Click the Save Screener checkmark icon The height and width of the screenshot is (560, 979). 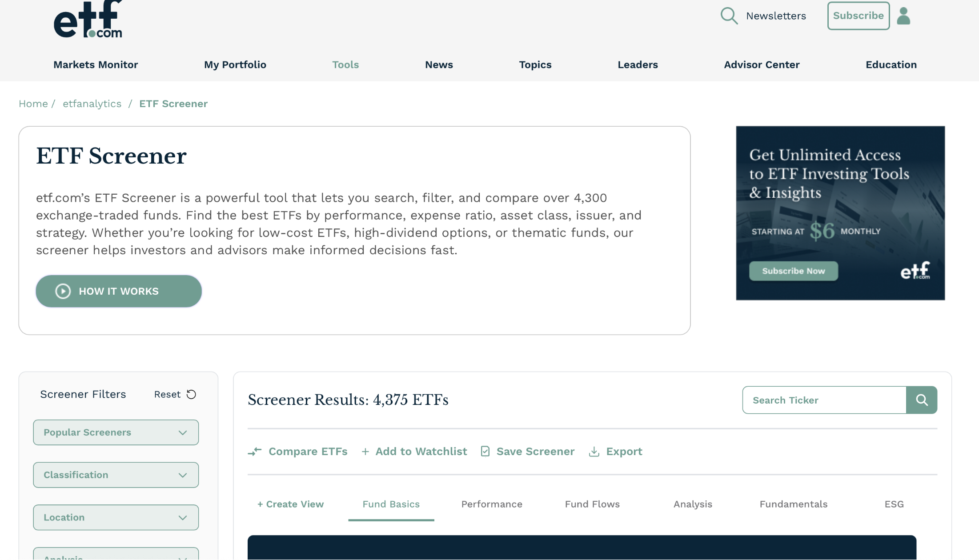[485, 452]
